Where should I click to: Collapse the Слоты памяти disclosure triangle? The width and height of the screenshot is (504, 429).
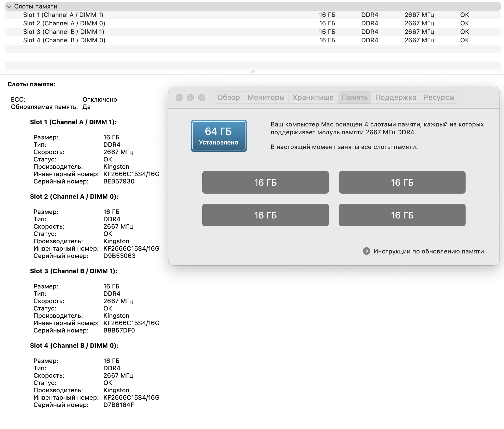pos(9,6)
